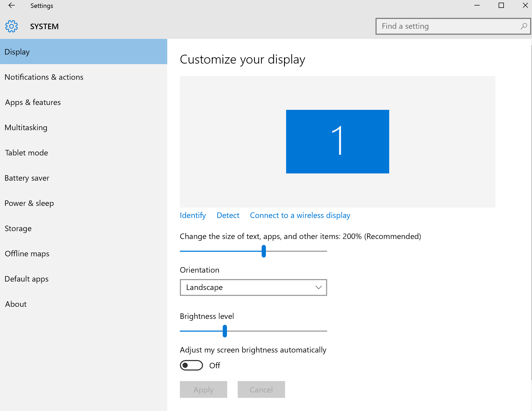Select display 1 monitor thumbnail
The image size is (532, 411).
pos(338,142)
